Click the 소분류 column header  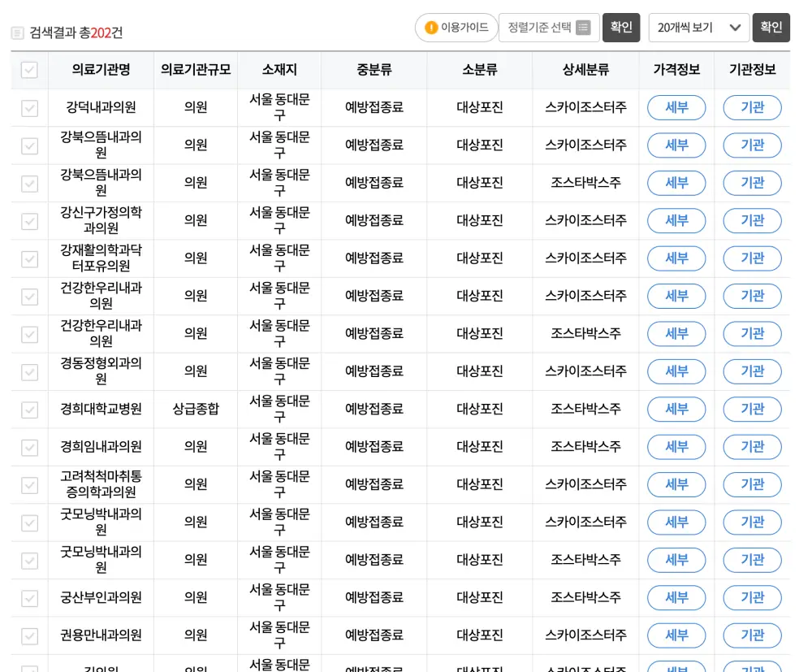480,69
